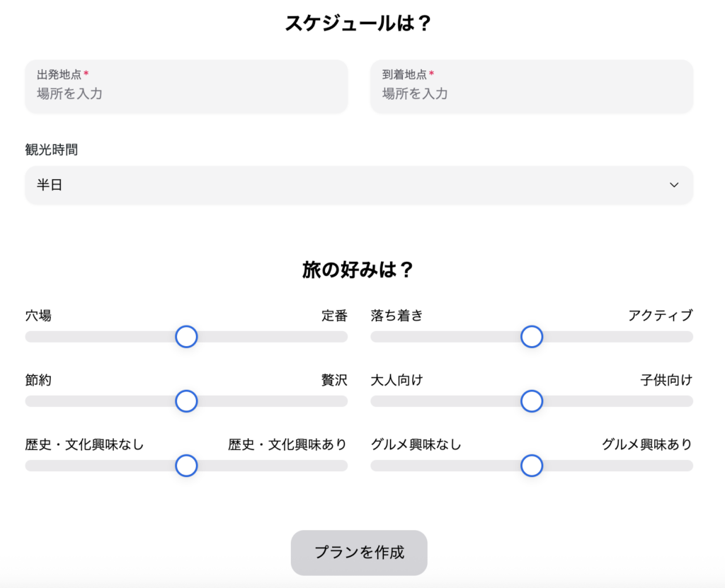Click slider track near the 定番 end
725x588 pixels.
point(333,337)
